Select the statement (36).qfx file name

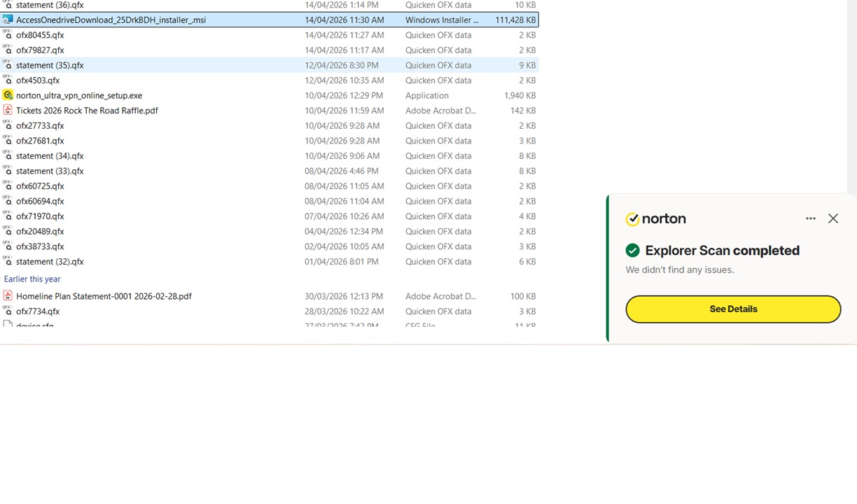[50, 5]
